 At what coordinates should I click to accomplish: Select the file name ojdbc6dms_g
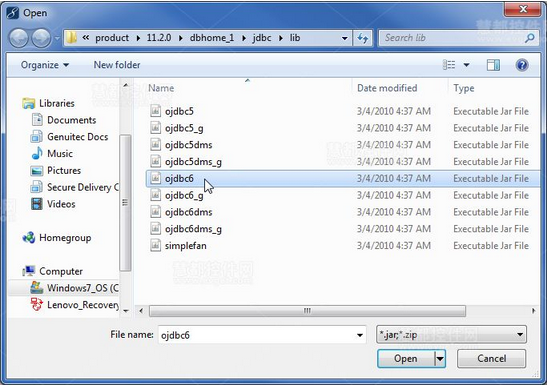coord(193,229)
